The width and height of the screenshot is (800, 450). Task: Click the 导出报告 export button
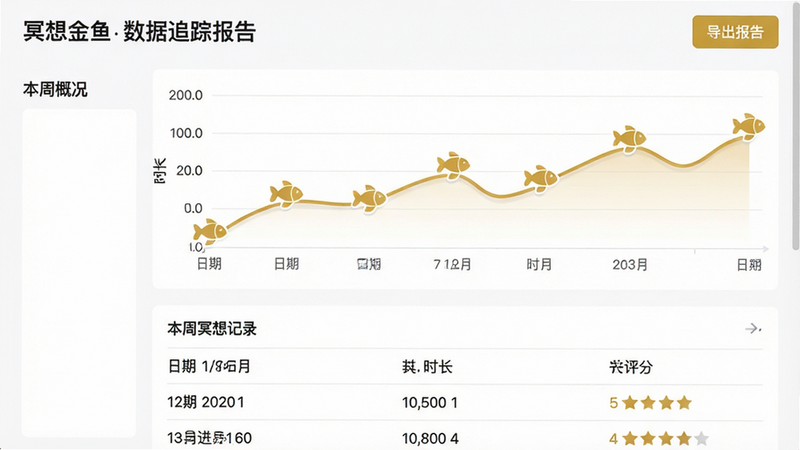point(735,32)
